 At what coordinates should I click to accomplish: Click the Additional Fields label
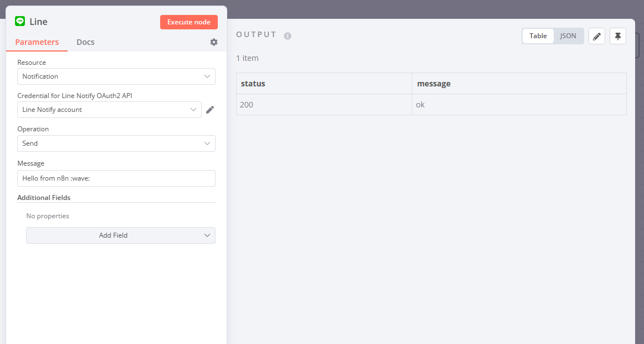[x=44, y=197]
